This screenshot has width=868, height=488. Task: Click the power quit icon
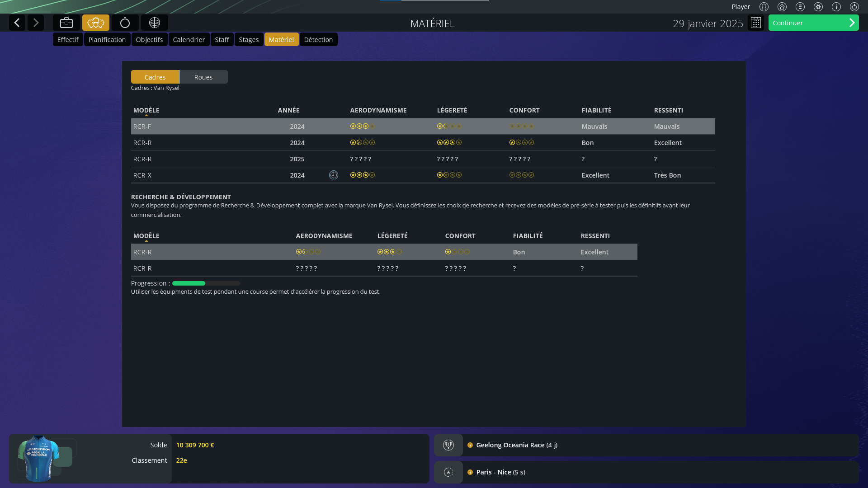point(854,7)
